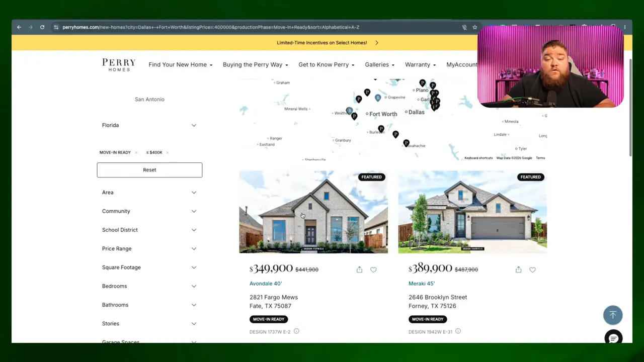Click the Perry Homes logo
The width and height of the screenshot is (644, 362).
point(119,64)
